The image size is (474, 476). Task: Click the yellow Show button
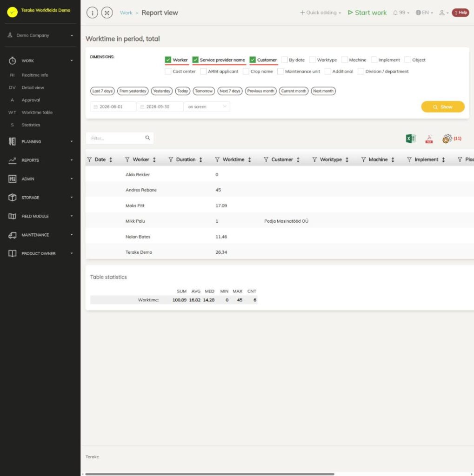pyautogui.click(x=443, y=107)
